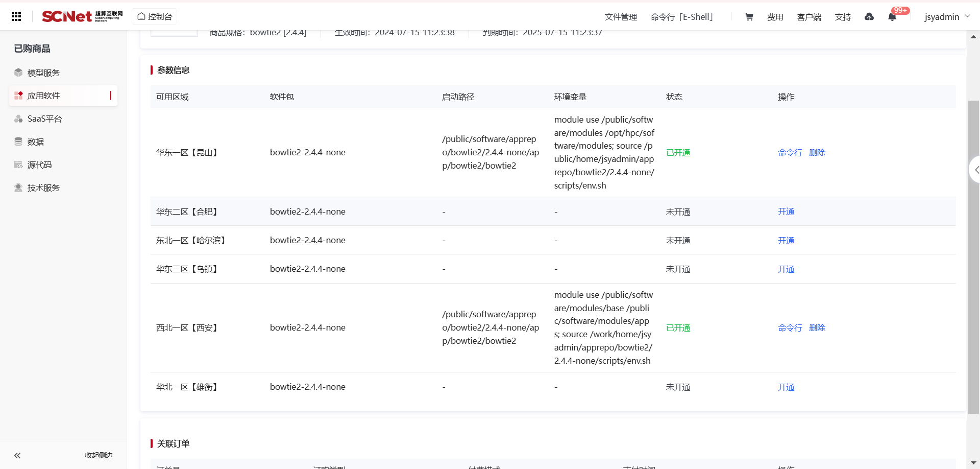This screenshot has width=980, height=469.
Task: Open 文件管理 in the top menu
Action: click(x=621, y=17)
